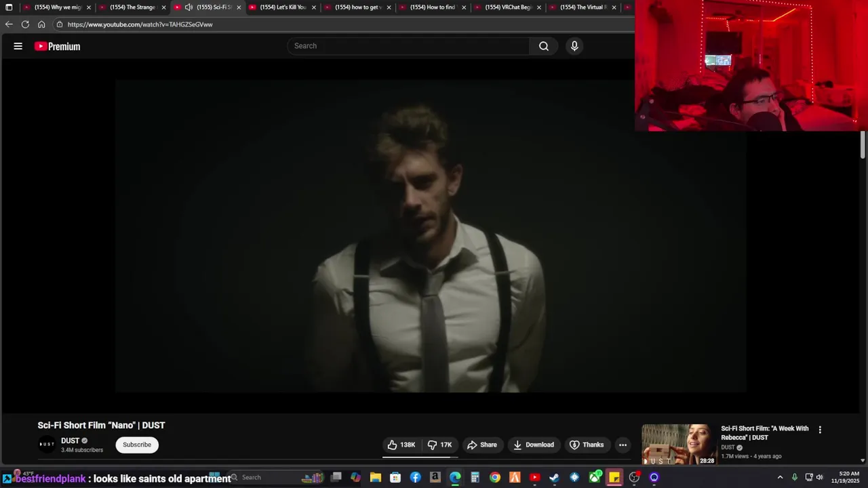Close the "Why we mig" tab
This screenshot has width=868, height=488.
tap(88, 7)
